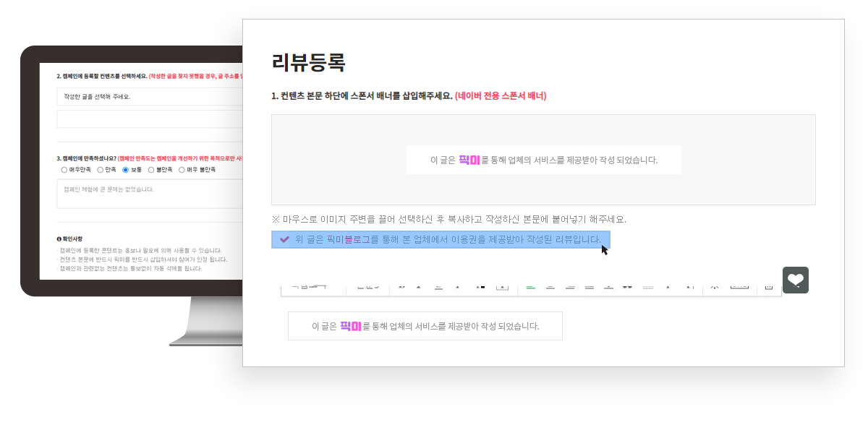Viewport: 868px width, 438px height.
Task: Click the 확인사항 heading
Action: click(72, 239)
